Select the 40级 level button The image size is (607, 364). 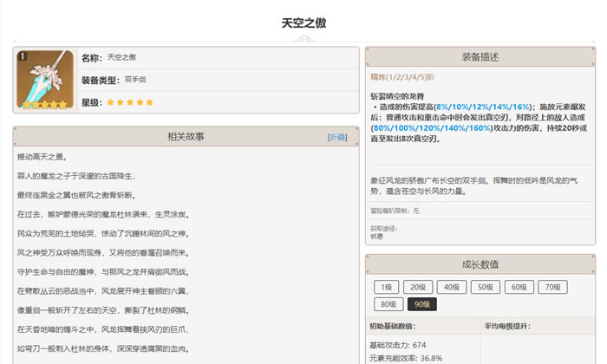pyautogui.click(x=451, y=287)
